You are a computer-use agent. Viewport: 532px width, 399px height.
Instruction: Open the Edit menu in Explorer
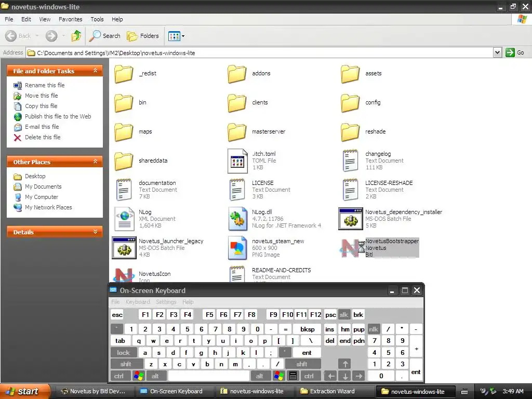[26, 19]
